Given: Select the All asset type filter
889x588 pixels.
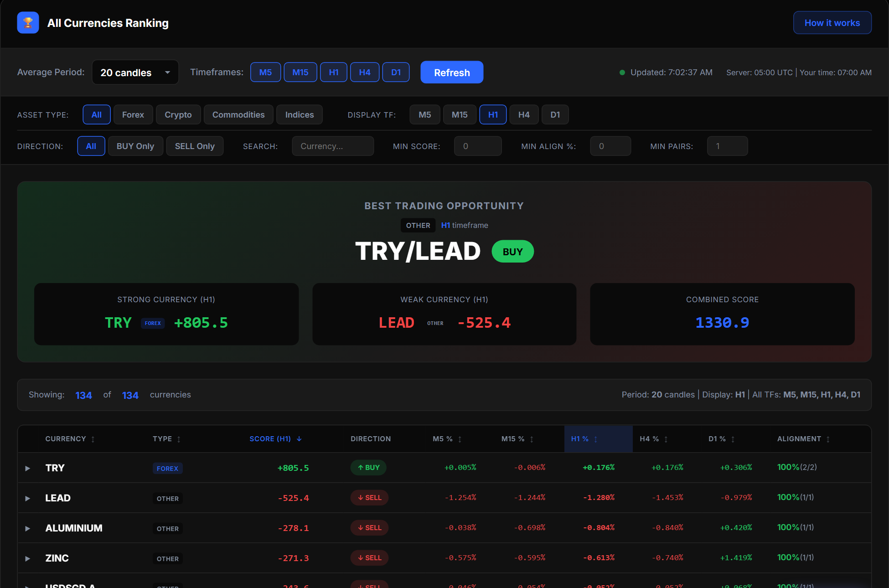Looking at the screenshot, I should (96, 114).
